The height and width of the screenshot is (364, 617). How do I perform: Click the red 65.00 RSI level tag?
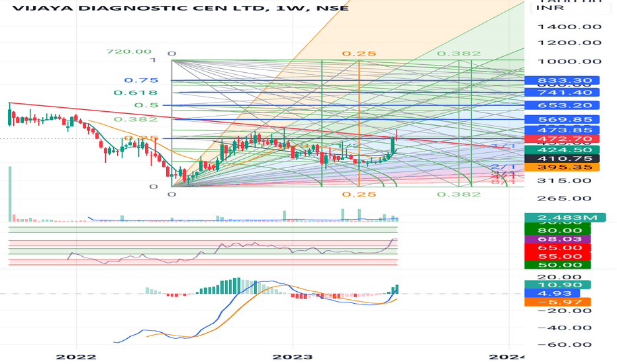tap(558, 248)
